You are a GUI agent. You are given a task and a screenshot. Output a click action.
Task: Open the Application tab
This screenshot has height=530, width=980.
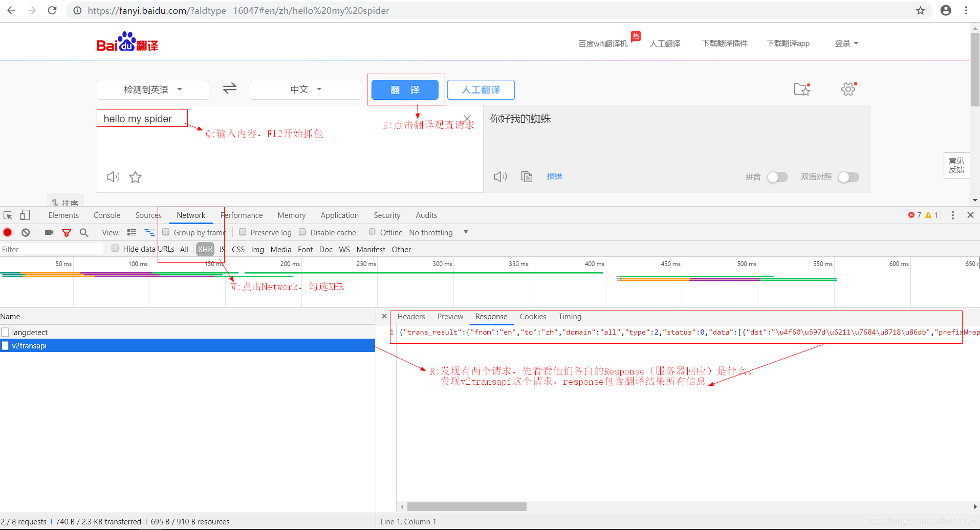tap(339, 215)
